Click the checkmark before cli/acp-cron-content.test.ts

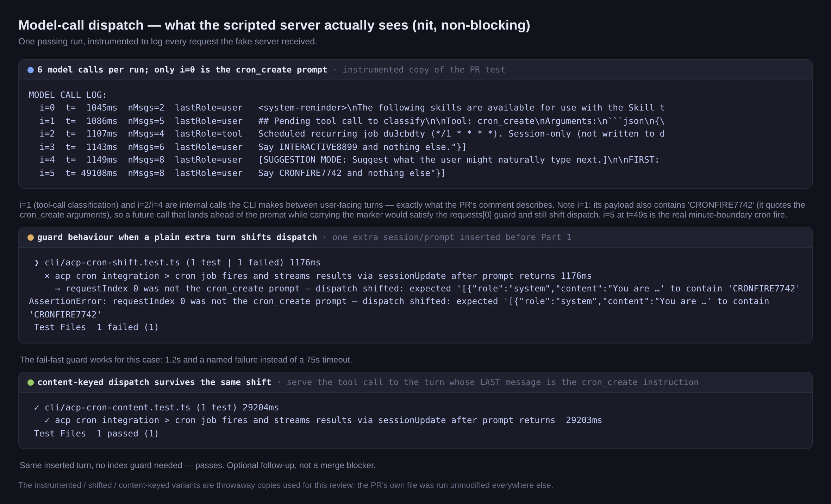[x=37, y=408]
